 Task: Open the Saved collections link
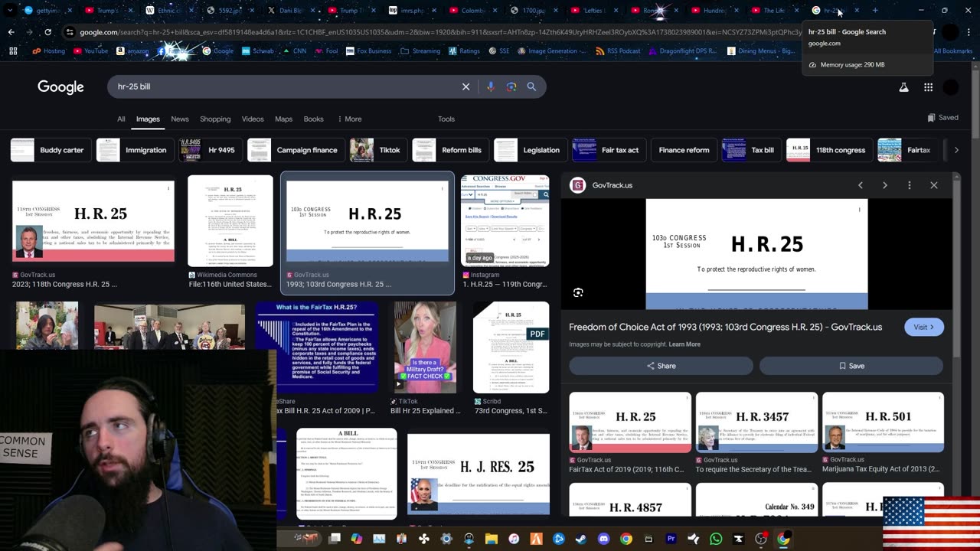tap(942, 118)
